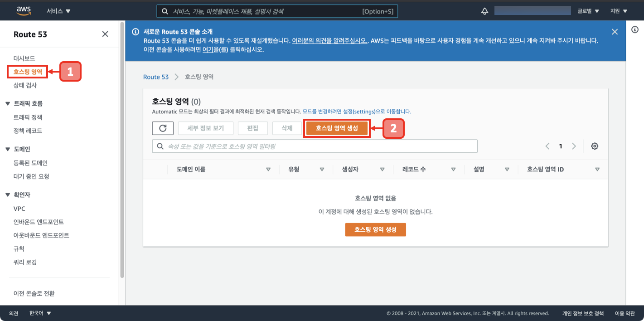Open 트래픽 정책 in sidebar

click(x=28, y=117)
